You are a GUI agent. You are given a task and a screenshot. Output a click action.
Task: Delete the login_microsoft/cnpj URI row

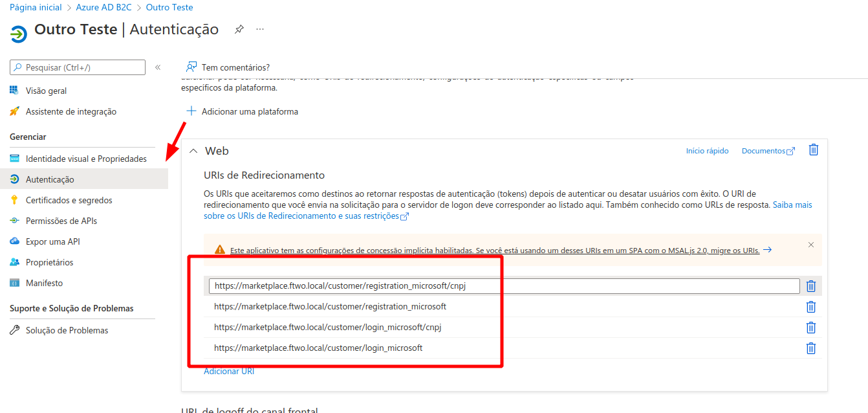point(811,328)
